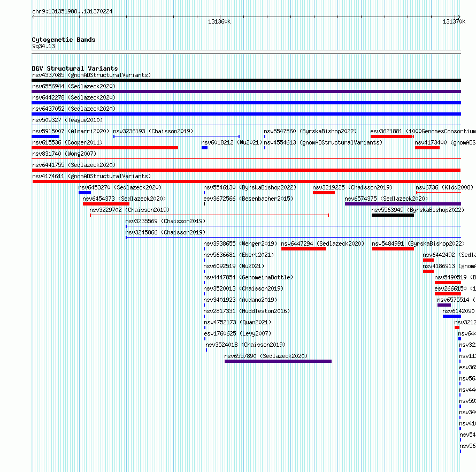This screenshot has height=472, width=476.
Task: Open nsv6437052 (Sedlazeck2020) variant label
Action: point(74,109)
